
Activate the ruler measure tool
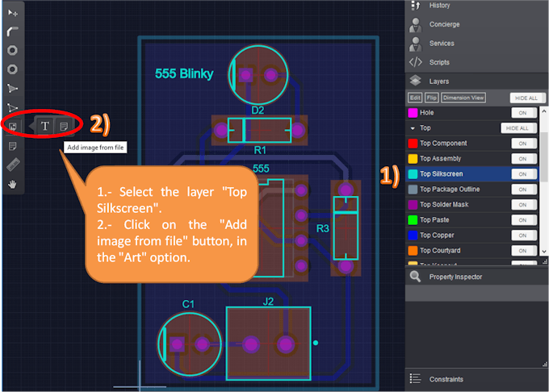pyautogui.click(x=13, y=165)
